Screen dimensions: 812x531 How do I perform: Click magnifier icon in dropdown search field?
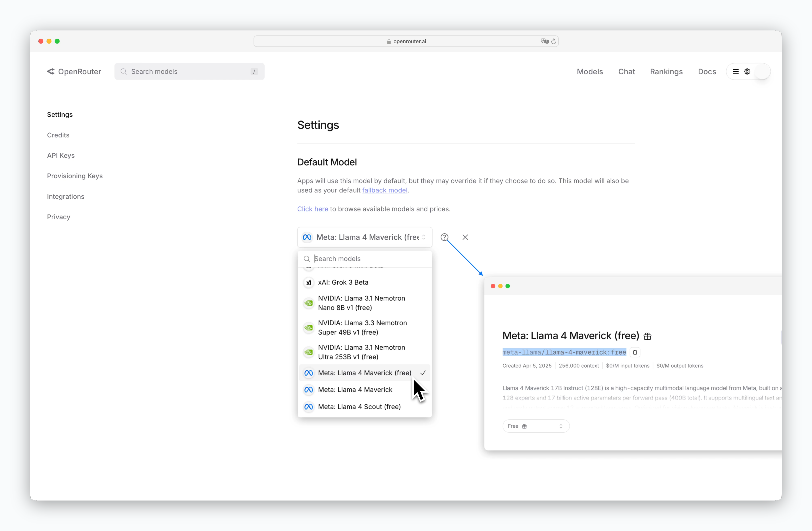click(307, 259)
